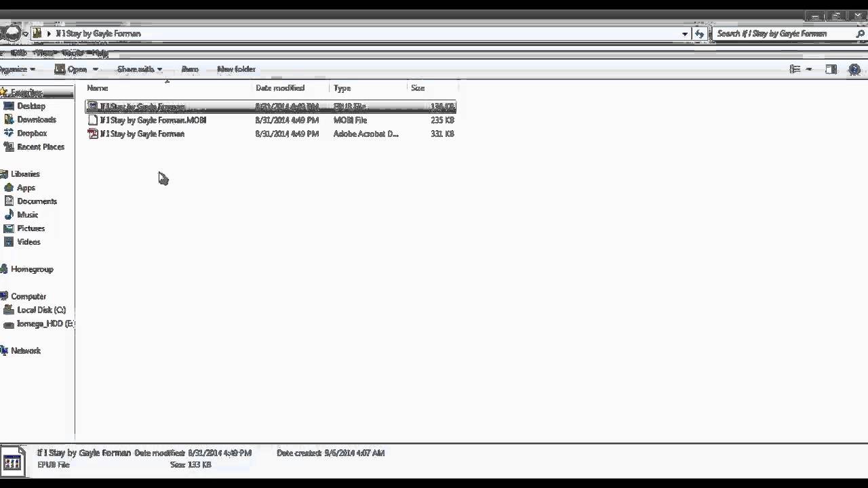Image resolution: width=868 pixels, height=488 pixels.
Task: Click 'Size: 133 KB' in the details pane
Action: 191,465
